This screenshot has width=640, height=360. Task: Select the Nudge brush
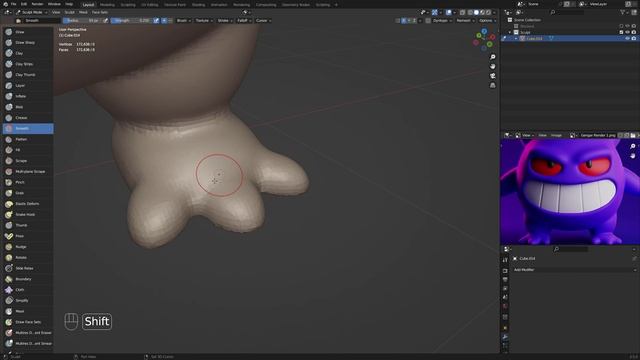(28, 247)
